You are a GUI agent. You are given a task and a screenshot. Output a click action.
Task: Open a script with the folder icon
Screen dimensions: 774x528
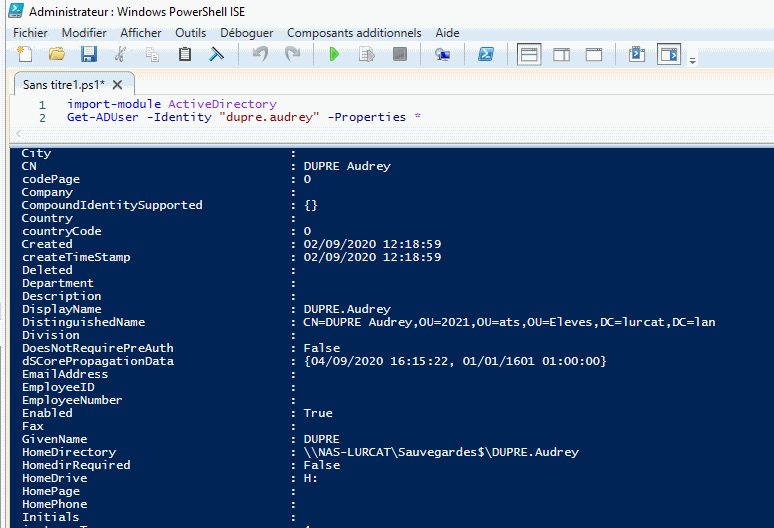tap(57, 54)
